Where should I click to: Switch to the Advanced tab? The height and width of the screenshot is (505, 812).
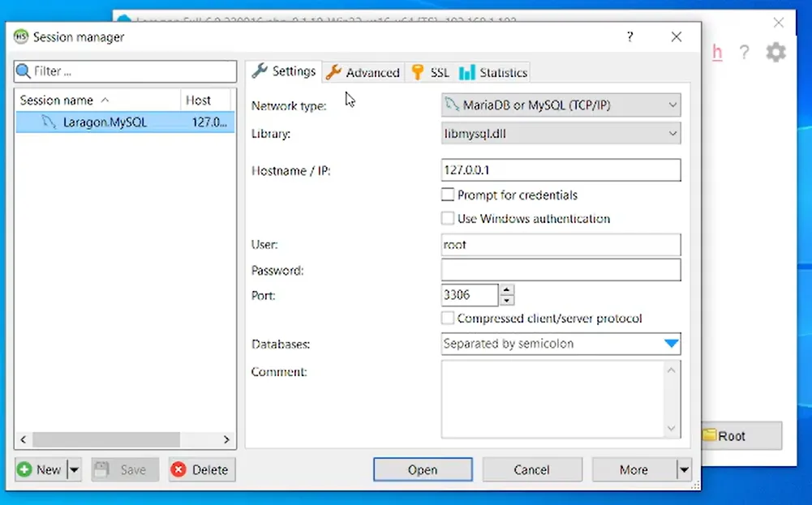[x=363, y=72]
